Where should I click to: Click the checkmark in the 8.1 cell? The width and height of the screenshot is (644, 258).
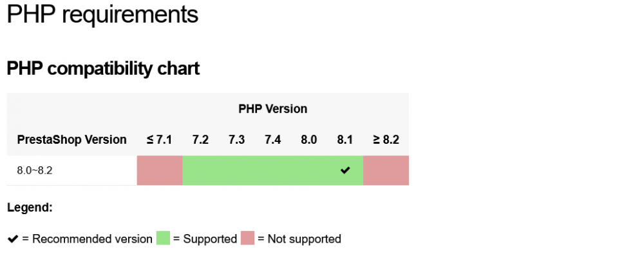click(x=345, y=170)
